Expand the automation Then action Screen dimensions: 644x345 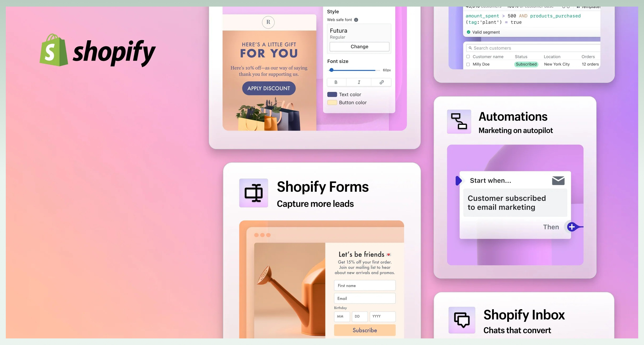(573, 226)
